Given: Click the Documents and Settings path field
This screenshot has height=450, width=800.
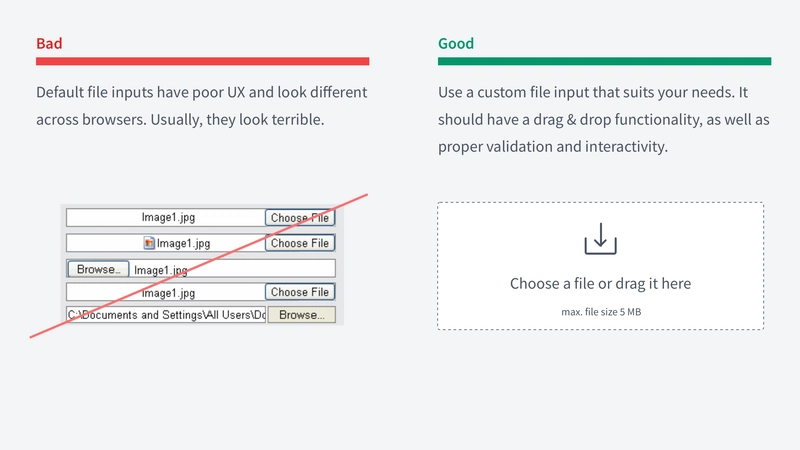Looking at the screenshot, I should [x=166, y=315].
